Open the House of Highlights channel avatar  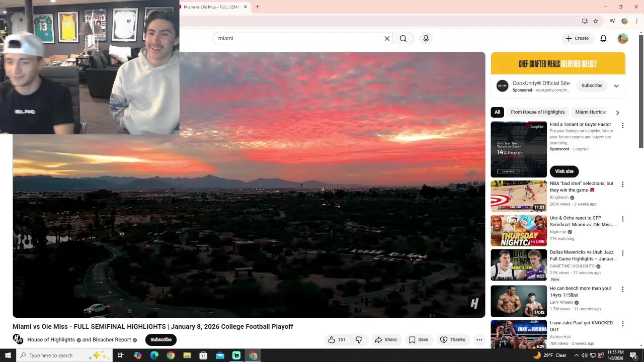click(18, 340)
